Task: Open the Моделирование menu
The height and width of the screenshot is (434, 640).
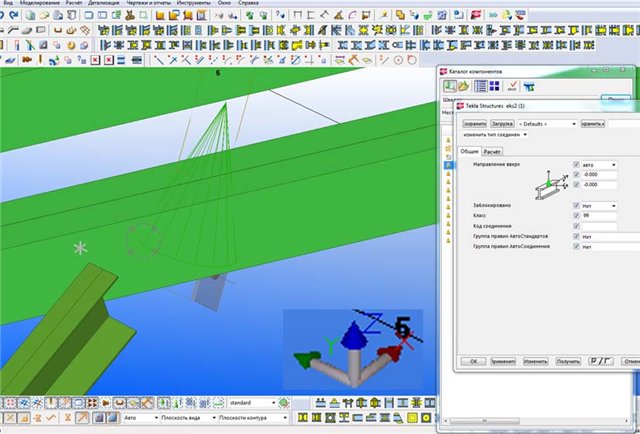Action: pos(39,4)
